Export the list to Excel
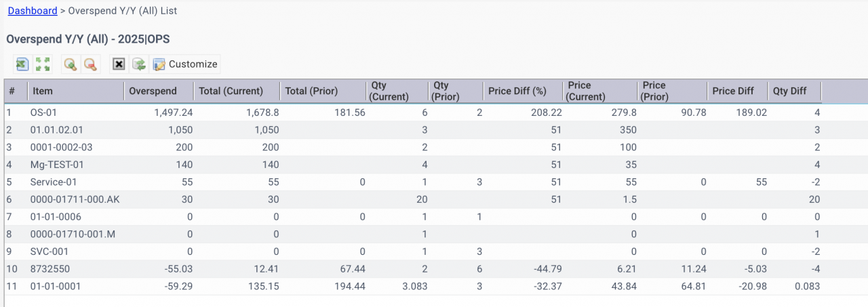This screenshot has height=307, width=868. tap(22, 64)
